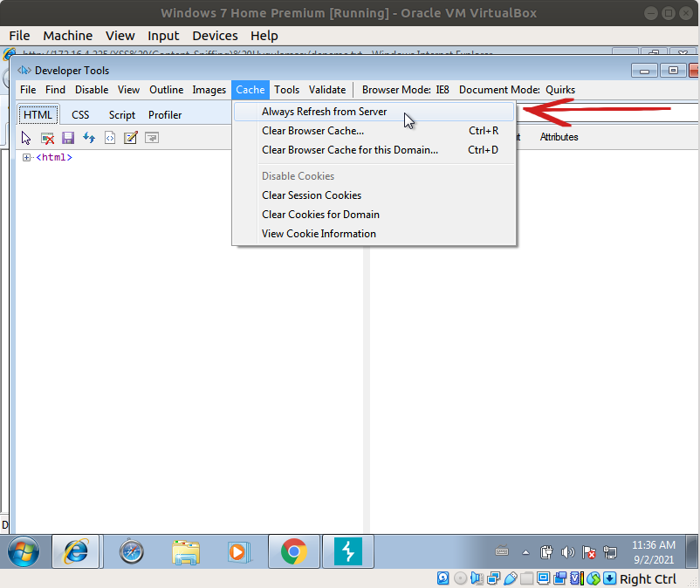Open the Disable menu

point(92,90)
